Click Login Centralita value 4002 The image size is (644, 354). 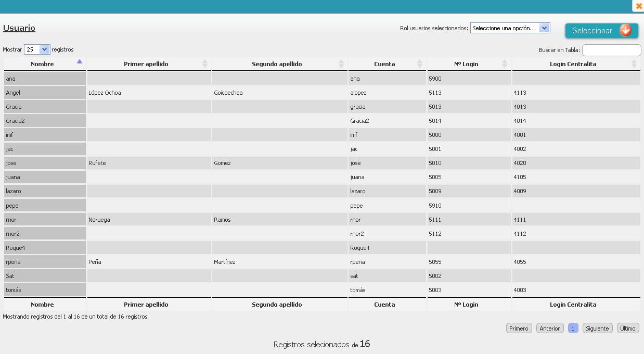coord(576,149)
